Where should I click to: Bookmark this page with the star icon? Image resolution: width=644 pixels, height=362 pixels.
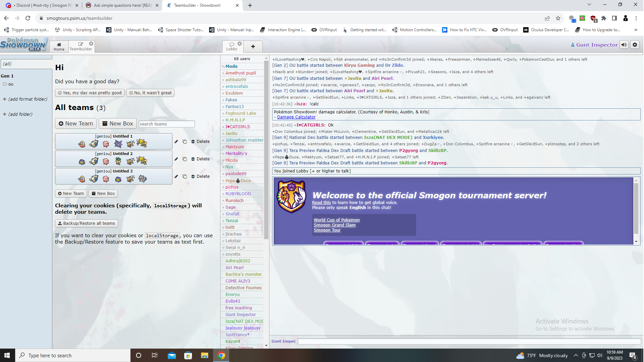point(558,18)
